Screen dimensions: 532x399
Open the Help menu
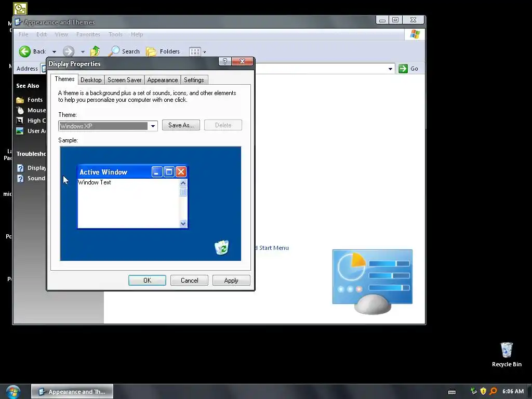click(137, 34)
